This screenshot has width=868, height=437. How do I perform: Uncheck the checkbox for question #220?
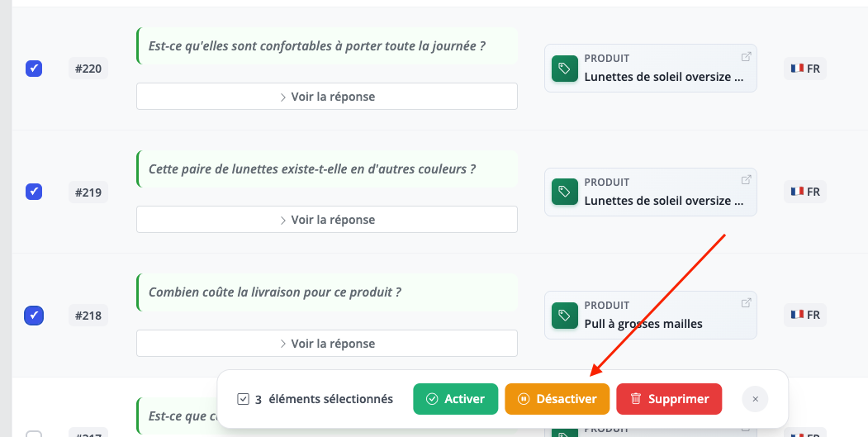coord(34,69)
